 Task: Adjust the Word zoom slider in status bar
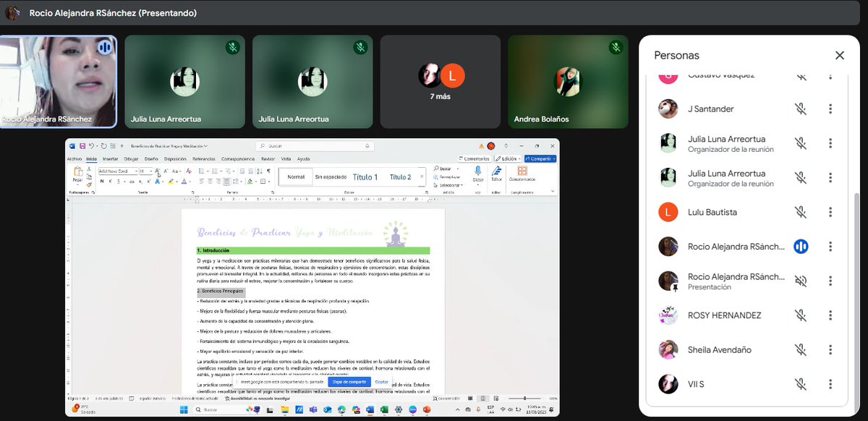[x=524, y=398]
